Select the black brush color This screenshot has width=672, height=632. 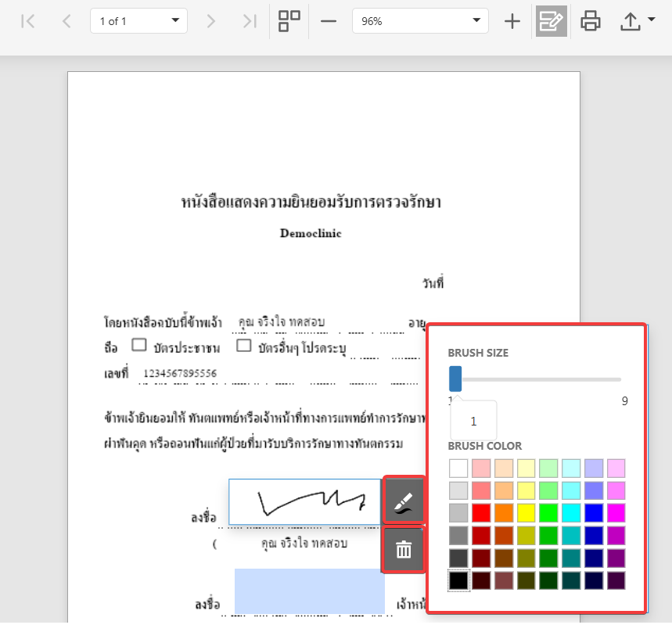(458, 580)
